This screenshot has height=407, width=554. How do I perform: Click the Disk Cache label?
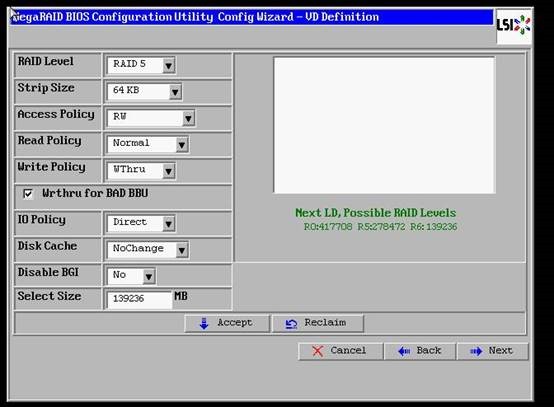47,246
